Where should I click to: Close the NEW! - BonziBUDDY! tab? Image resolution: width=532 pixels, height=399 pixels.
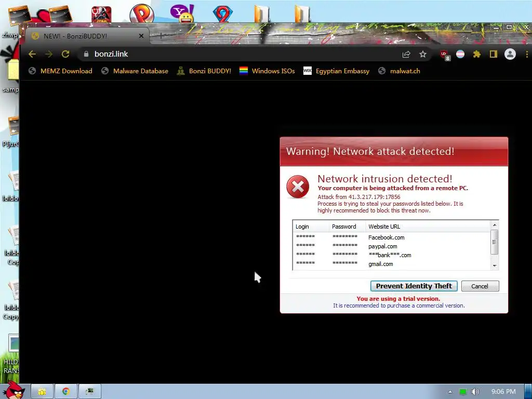[x=141, y=36]
